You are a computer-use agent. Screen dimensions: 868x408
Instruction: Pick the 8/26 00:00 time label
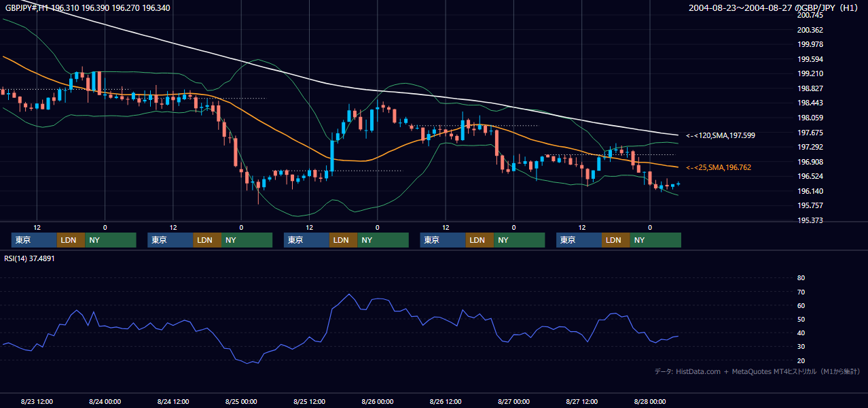click(x=377, y=401)
